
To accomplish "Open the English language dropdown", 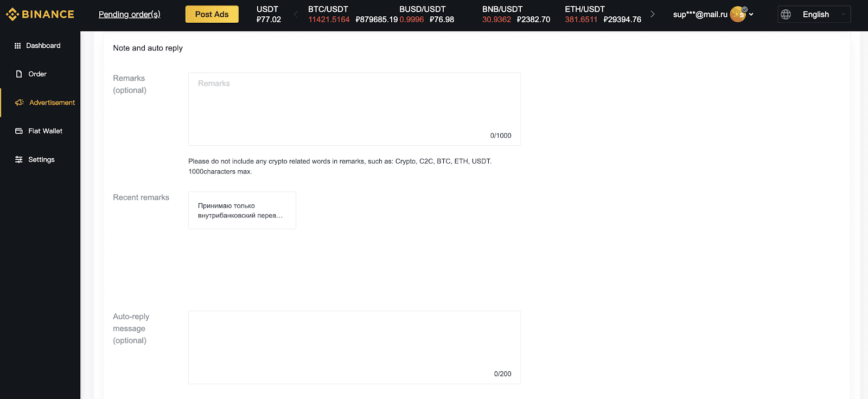I will 815,15.
